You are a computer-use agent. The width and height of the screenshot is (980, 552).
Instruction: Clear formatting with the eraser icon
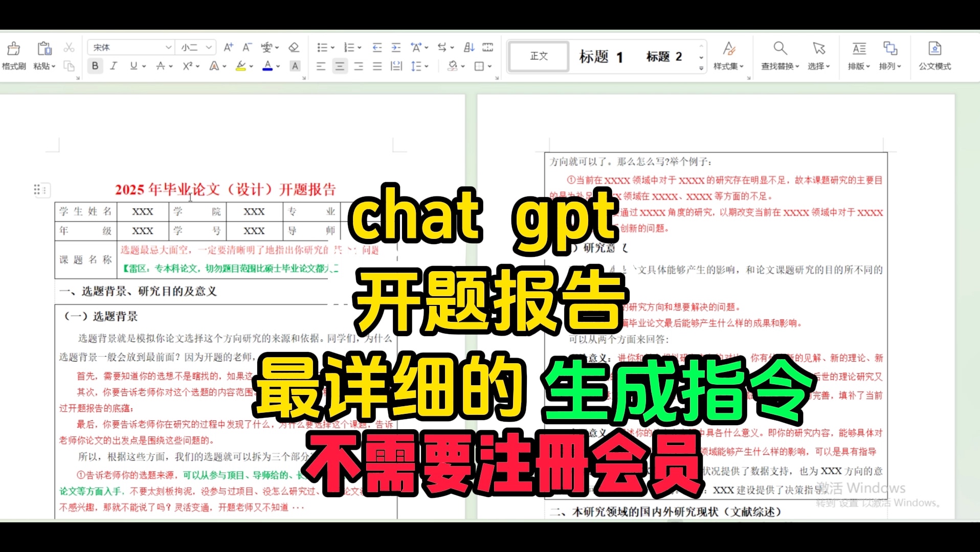294,48
